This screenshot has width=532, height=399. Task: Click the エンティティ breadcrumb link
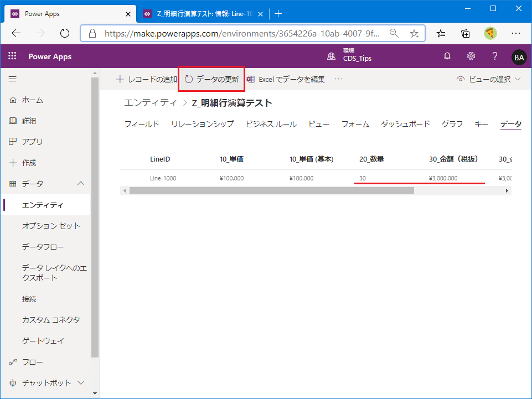tap(151, 103)
